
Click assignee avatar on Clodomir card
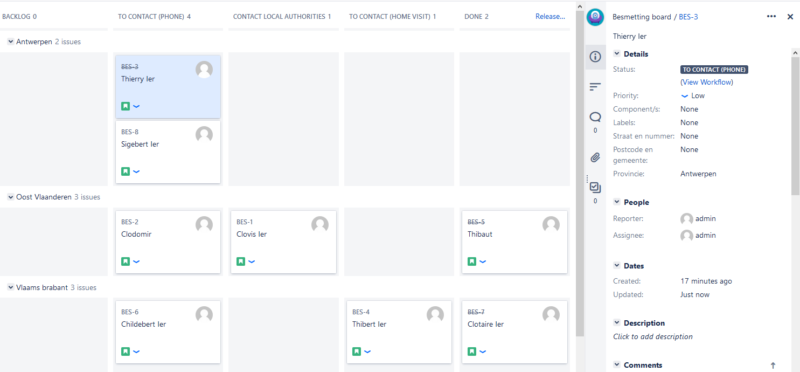click(x=204, y=225)
